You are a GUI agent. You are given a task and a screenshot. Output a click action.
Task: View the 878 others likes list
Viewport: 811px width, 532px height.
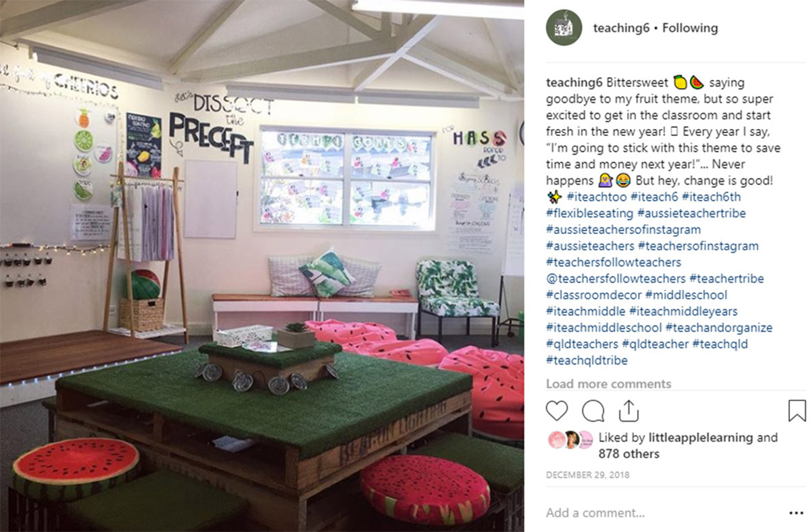pyautogui.click(x=629, y=454)
